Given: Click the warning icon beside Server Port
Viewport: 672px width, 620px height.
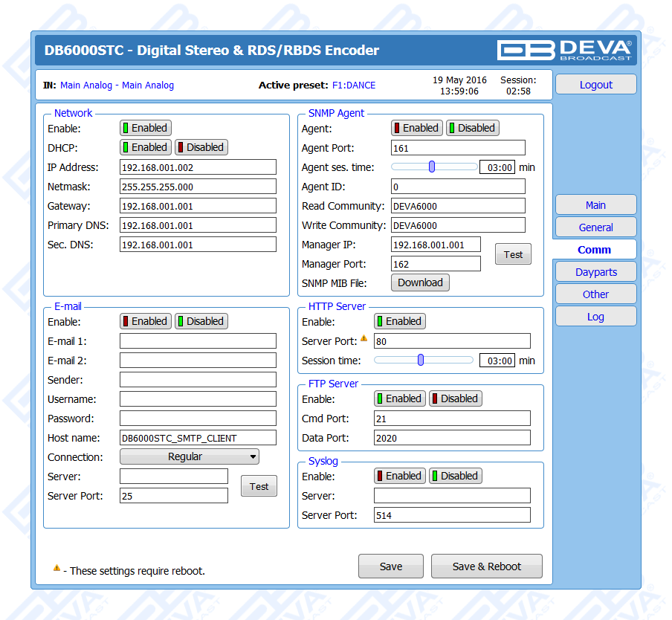Looking at the screenshot, I should pos(364,339).
